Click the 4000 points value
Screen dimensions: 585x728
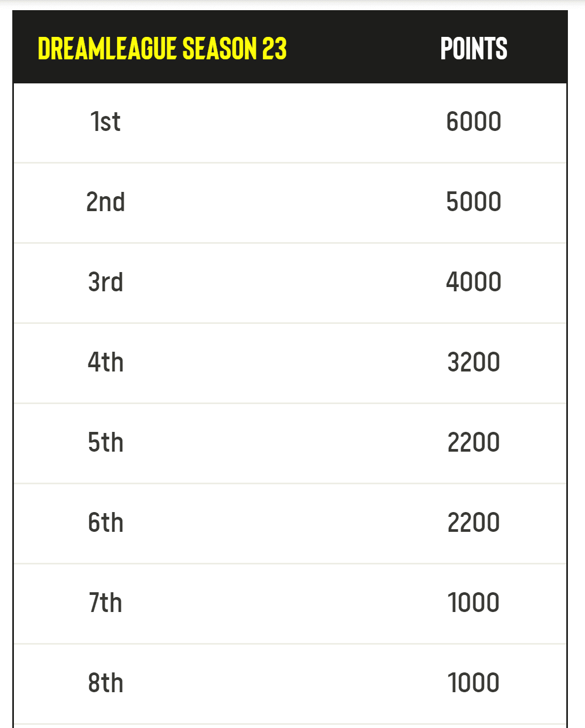point(473,282)
